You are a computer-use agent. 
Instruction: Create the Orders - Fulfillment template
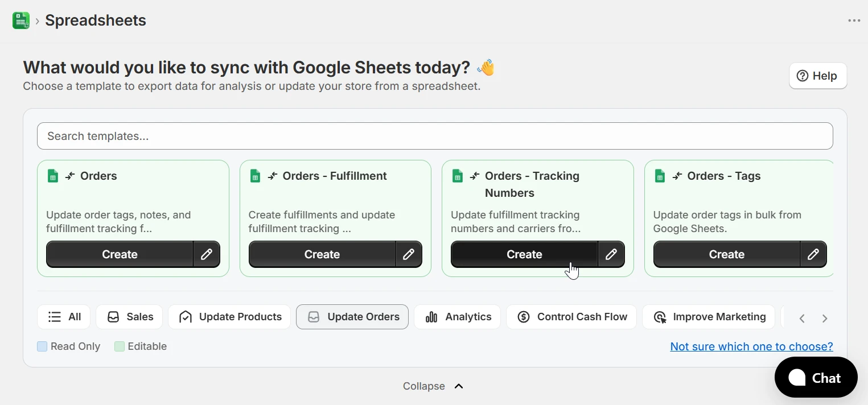click(x=322, y=254)
